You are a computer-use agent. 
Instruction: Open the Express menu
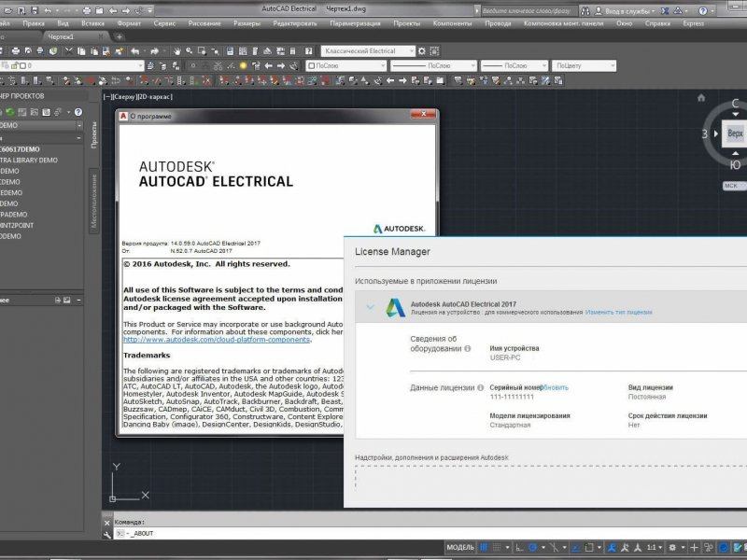coord(693,23)
